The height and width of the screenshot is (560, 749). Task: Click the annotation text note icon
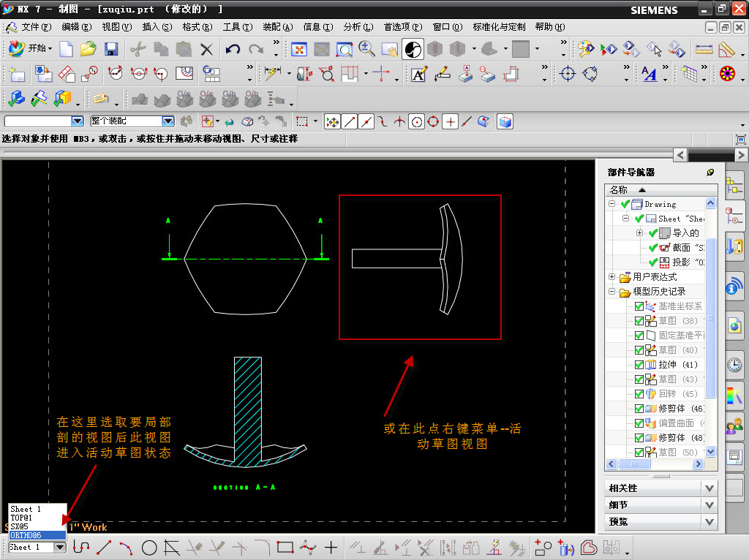418,74
